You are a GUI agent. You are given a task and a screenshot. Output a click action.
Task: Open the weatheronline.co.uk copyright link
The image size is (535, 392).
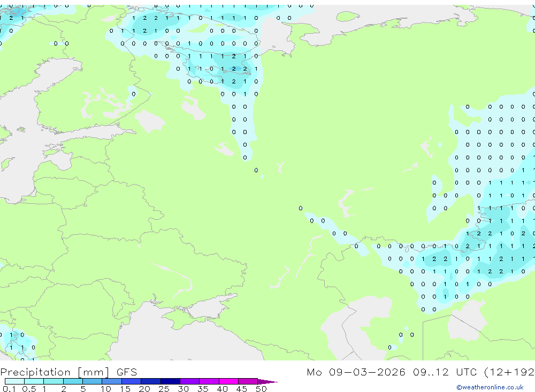(490, 387)
